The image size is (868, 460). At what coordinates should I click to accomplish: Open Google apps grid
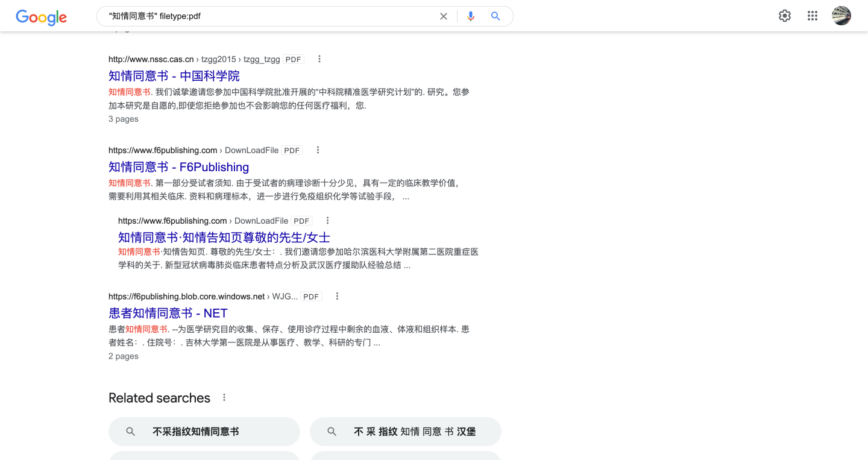click(813, 16)
